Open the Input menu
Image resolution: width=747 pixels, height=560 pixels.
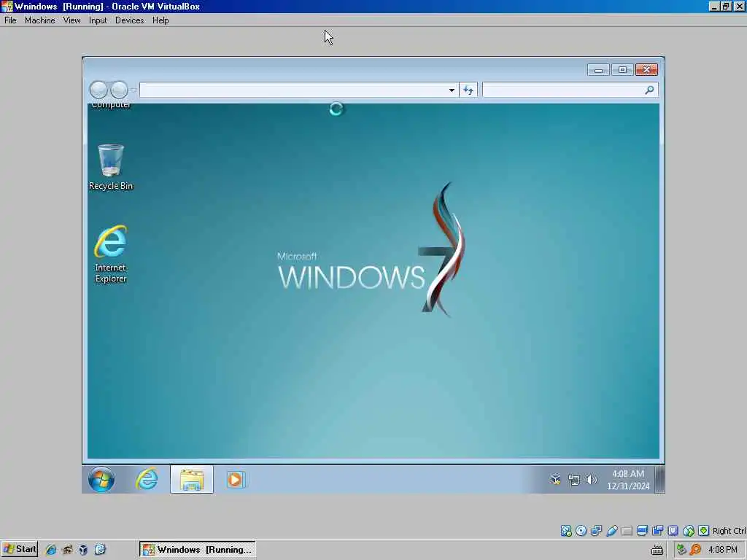pos(98,20)
